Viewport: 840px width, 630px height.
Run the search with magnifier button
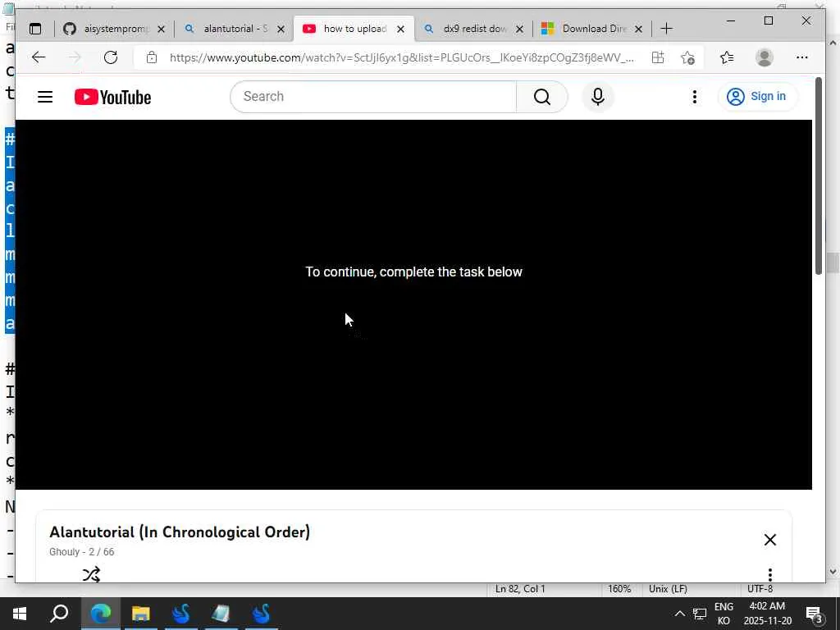click(541, 97)
